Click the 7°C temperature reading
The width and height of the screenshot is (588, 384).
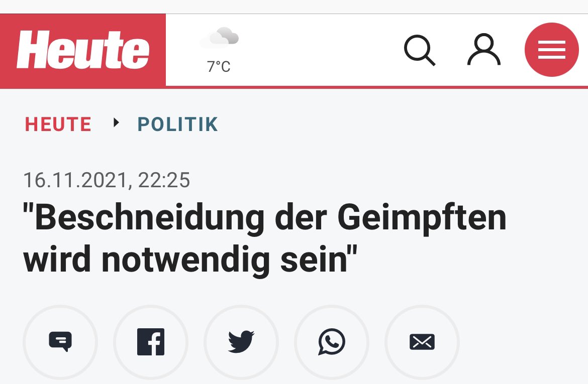point(219,67)
